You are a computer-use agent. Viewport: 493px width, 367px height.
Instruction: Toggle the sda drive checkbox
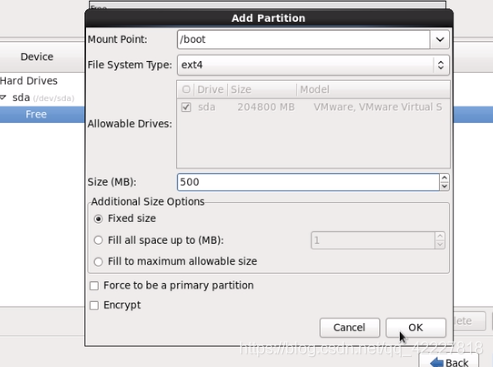coord(186,107)
